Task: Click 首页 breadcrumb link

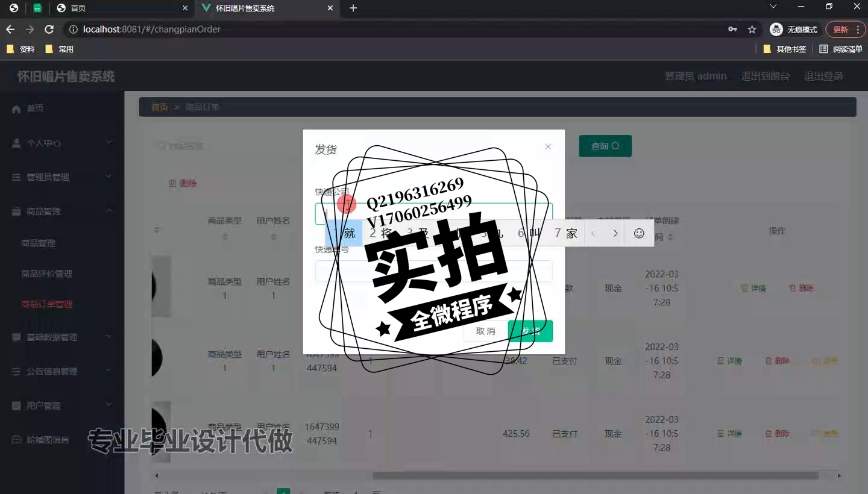Action: pyautogui.click(x=160, y=107)
